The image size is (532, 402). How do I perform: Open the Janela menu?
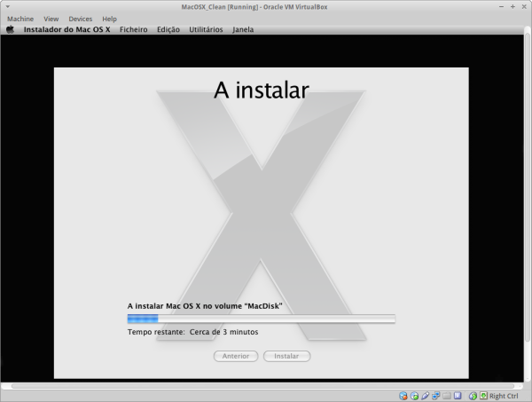(243, 29)
